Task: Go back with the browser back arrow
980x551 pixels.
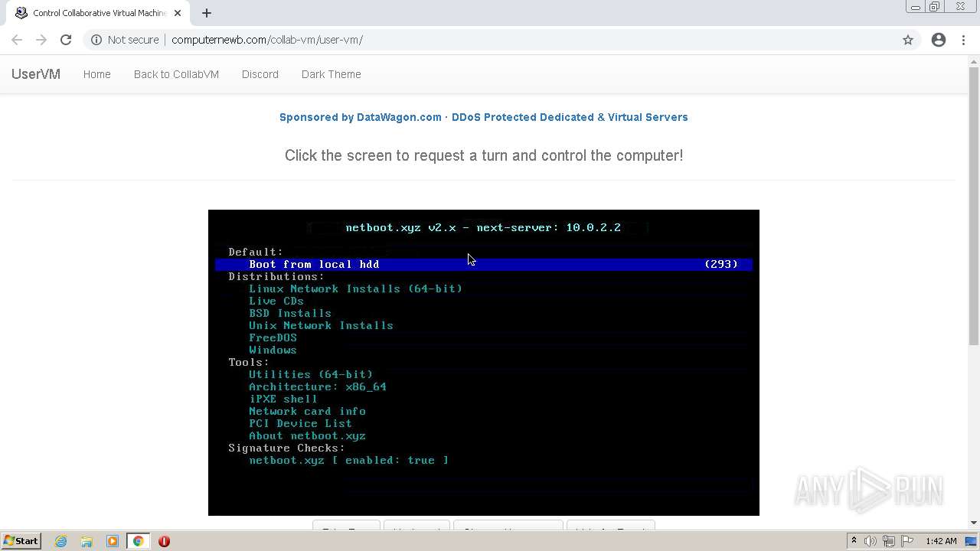Action: coord(17,40)
